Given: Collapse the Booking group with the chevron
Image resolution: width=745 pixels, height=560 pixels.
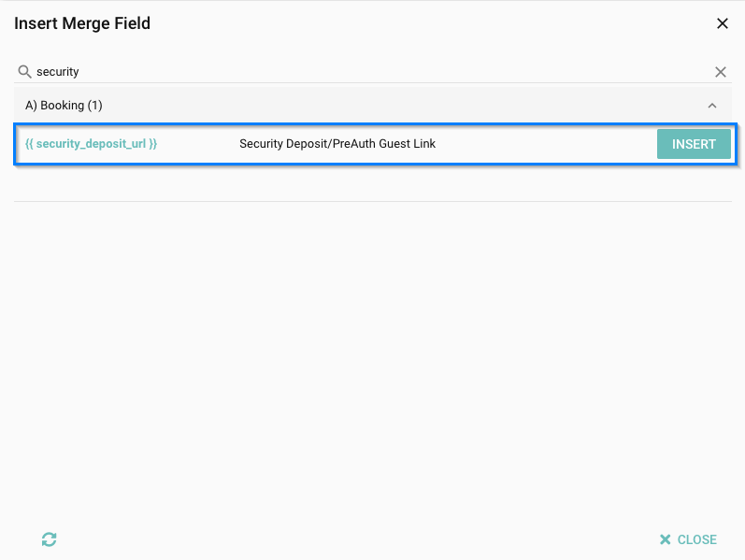Looking at the screenshot, I should coord(712,106).
